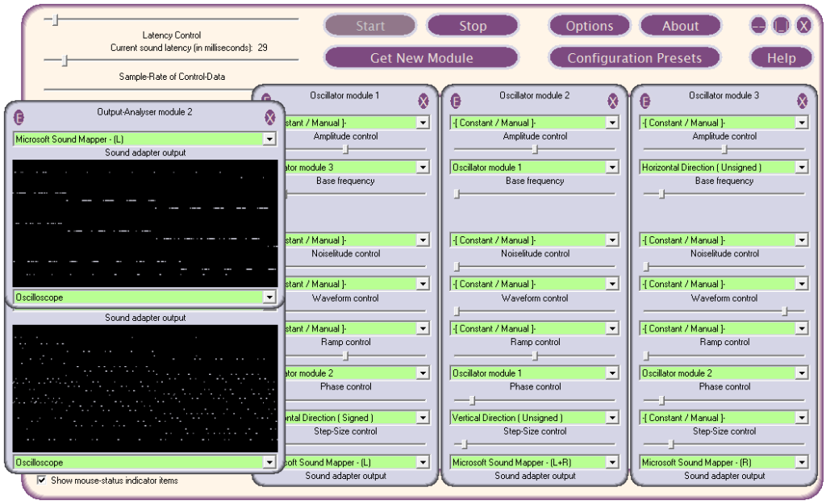Screen dimensions: 826x504
Task: Click the Stop button
Action: click(473, 26)
